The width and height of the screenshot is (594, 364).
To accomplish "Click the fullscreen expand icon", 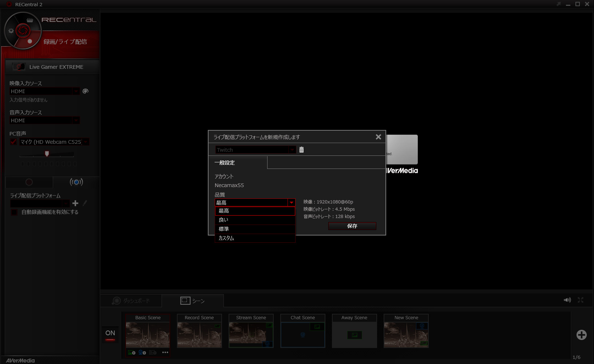I will point(581,300).
